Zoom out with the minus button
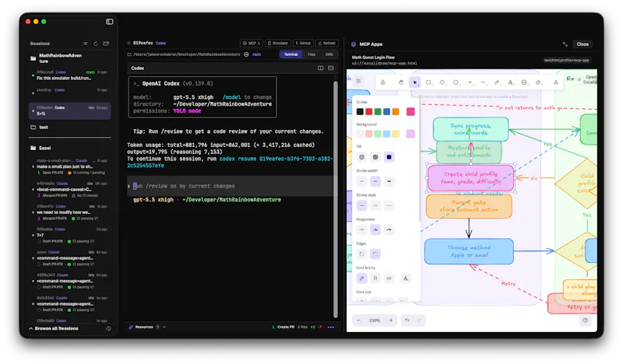 pyautogui.click(x=358, y=320)
